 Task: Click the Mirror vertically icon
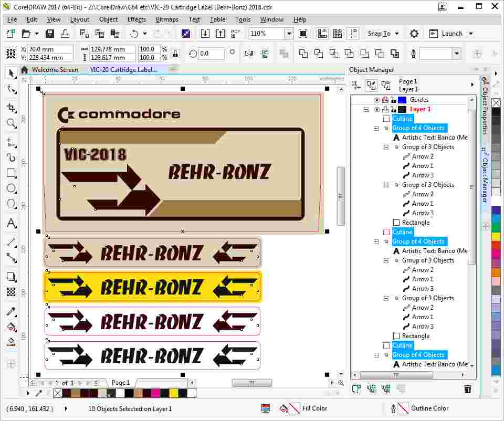[265, 54]
